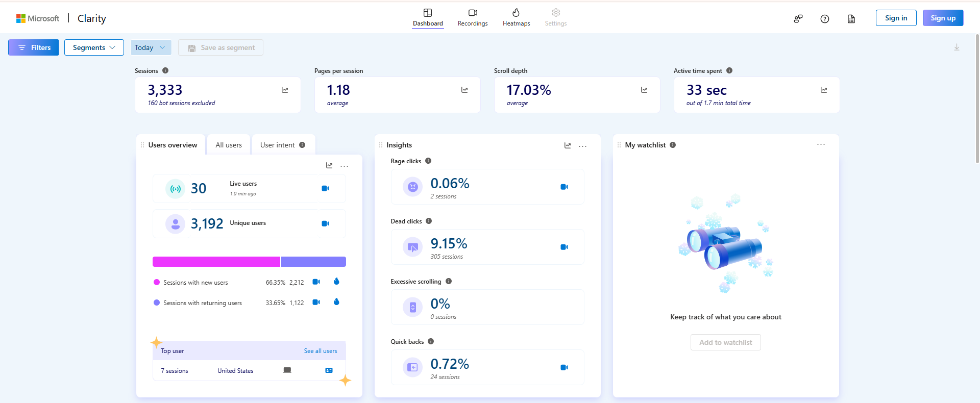Open the Today date range dropdown
The width and height of the screenshot is (980, 403).
coord(151,47)
